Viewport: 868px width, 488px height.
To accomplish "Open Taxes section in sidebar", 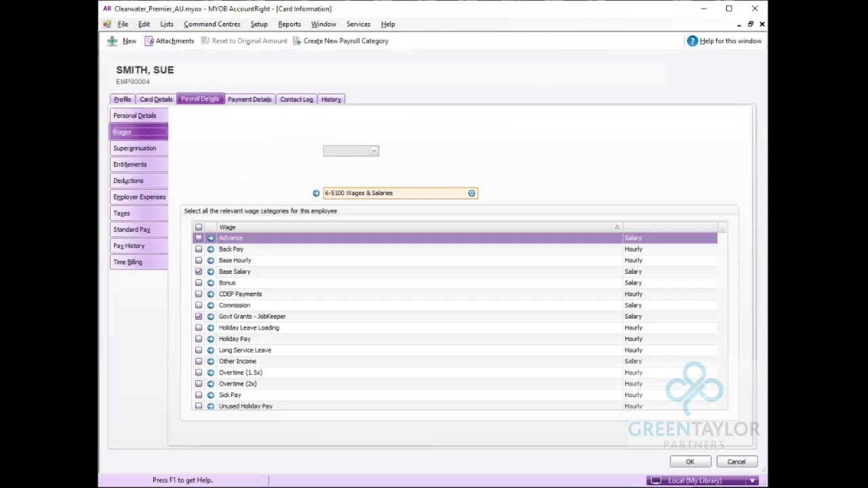I will pos(139,213).
